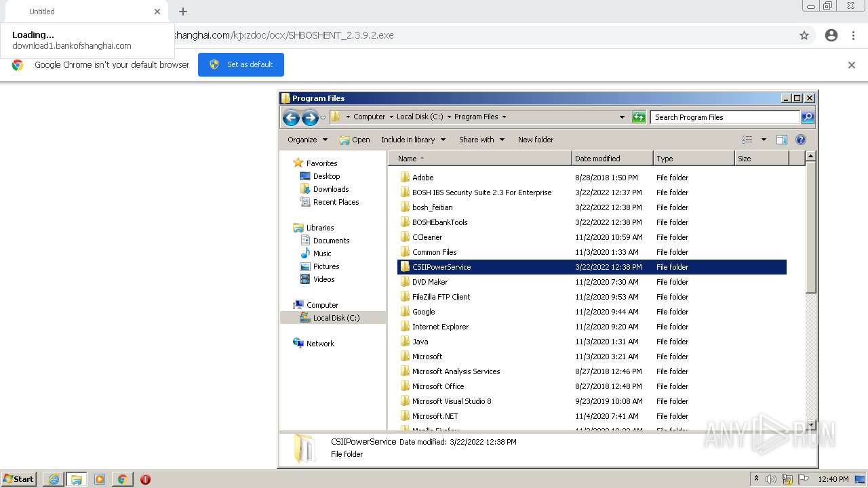Open the Documents library
Screen dimensions: 868x488
[331, 241]
